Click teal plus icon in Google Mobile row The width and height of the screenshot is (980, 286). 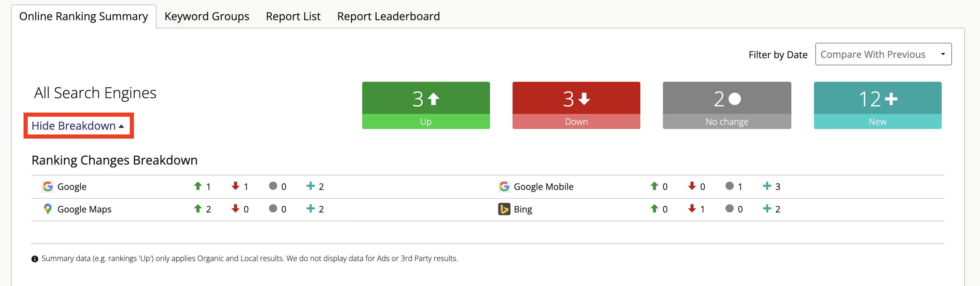tap(767, 186)
